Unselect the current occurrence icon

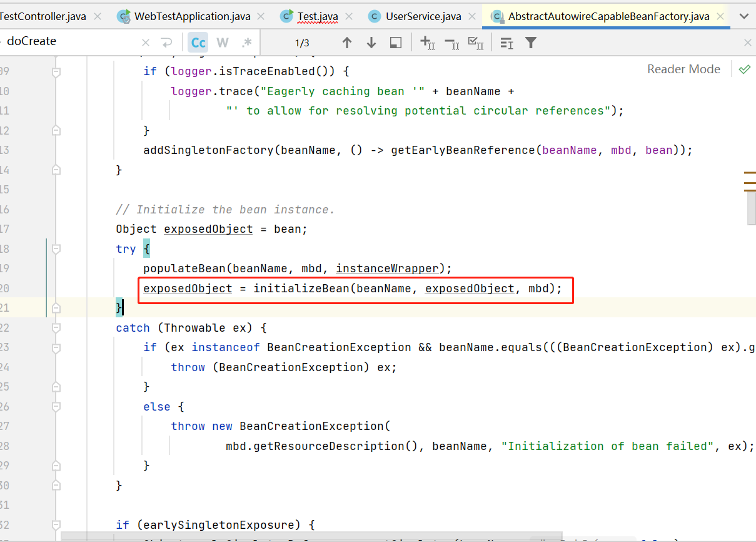[451, 43]
